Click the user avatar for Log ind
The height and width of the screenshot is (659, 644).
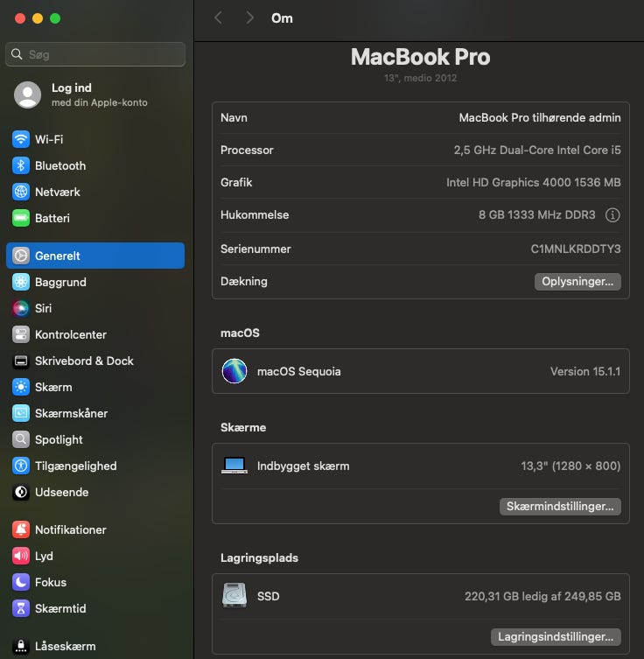click(x=28, y=95)
